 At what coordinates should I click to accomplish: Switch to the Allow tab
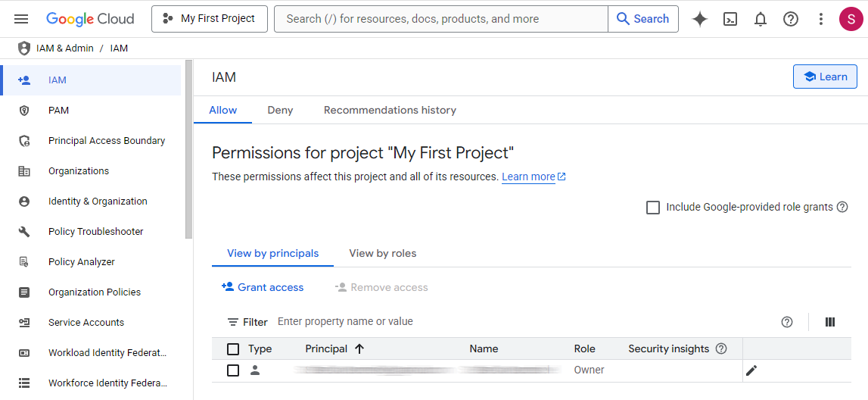pyautogui.click(x=223, y=110)
